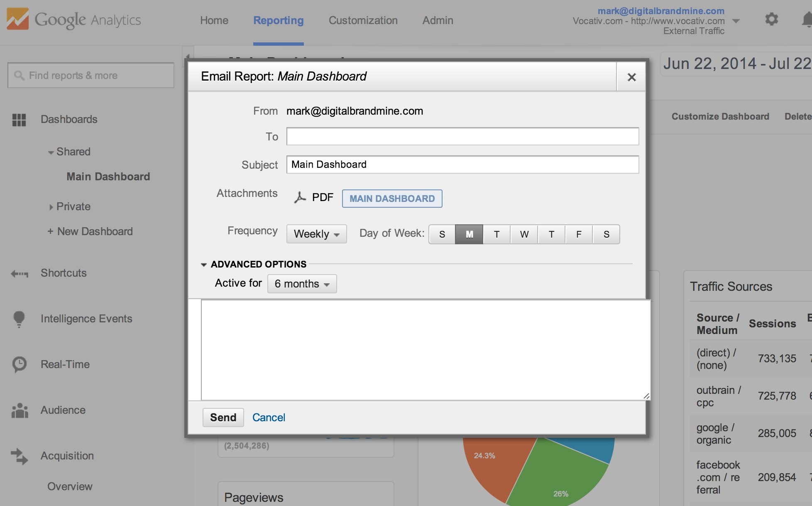Open the 6 months Active for dropdown
This screenshot has width=812, height=506.
coord(302,284)
